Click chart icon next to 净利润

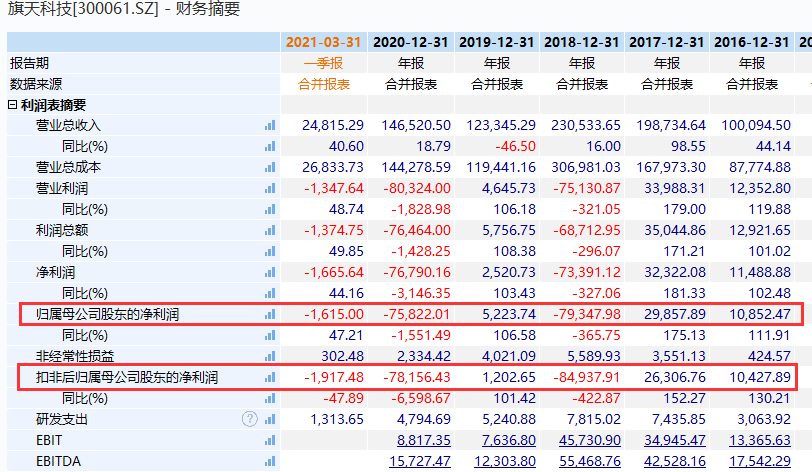point(269,272)
